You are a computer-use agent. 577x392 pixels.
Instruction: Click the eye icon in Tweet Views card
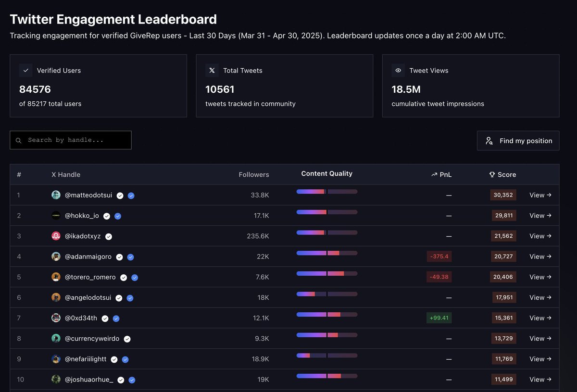[398, 70]
